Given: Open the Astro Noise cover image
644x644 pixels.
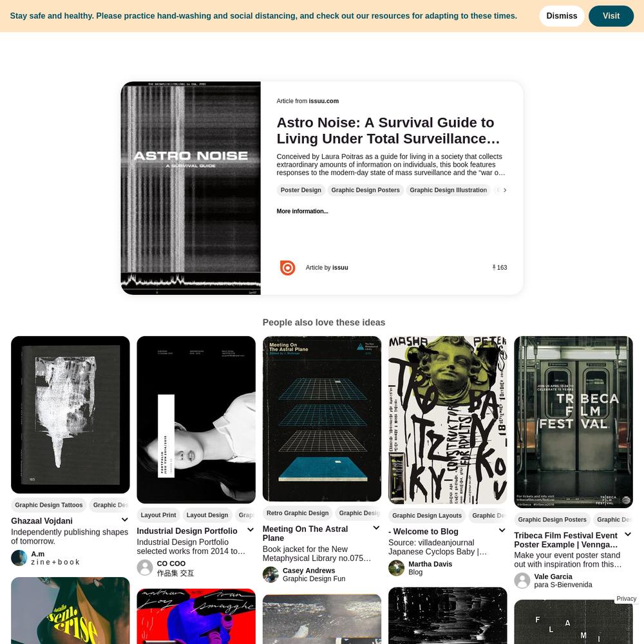Looking at the screenshot, I should pyautogui.click(x=191, y=188).
